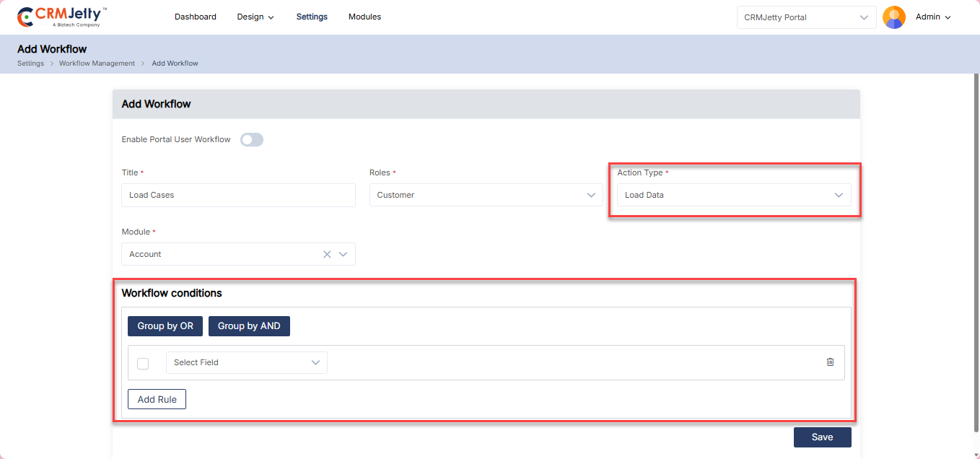Open the CRMJetty Portal selector
Viewport: 980px width, 459px height.
click(x=806, y=17)
